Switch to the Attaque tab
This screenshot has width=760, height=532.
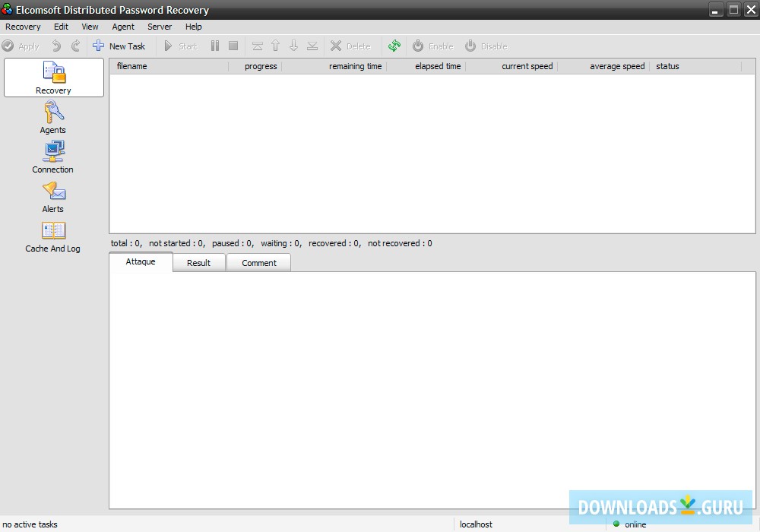141,261
